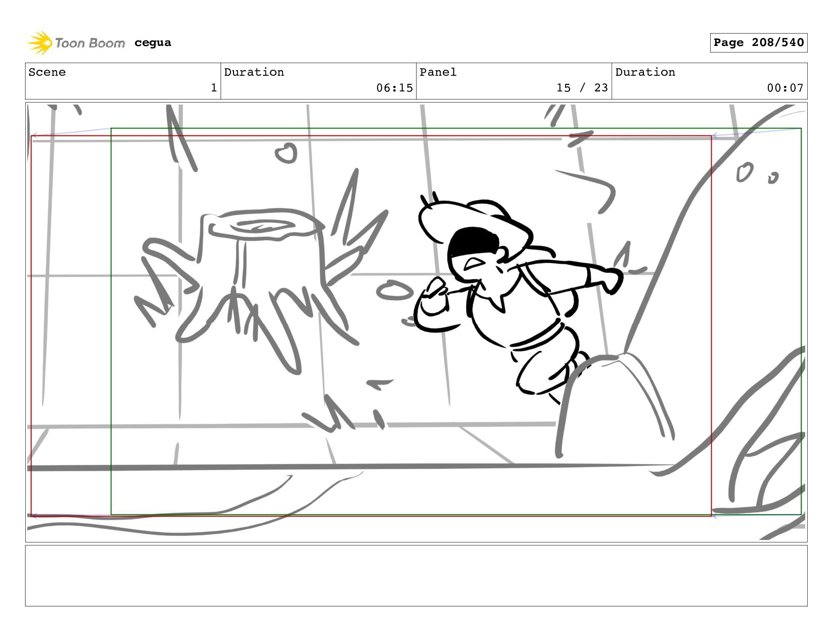Select the project name "cegua"
This screenshot has height=644, width=834.
153,43
